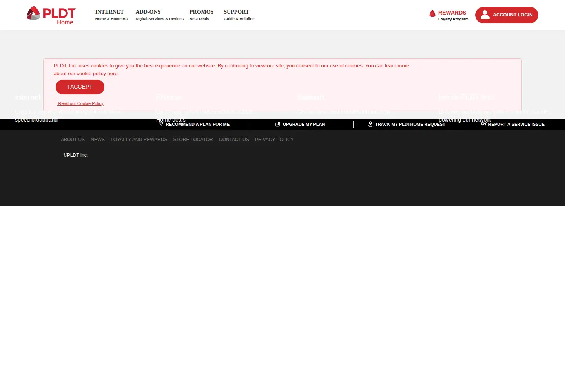
Task: Open the Promos menu
Action: (201, 15)
